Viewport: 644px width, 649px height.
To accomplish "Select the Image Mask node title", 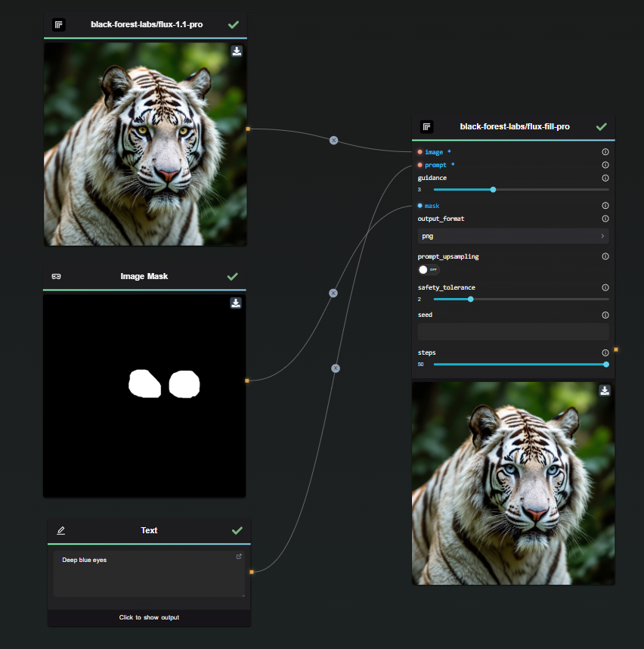I will click(144, 276).
